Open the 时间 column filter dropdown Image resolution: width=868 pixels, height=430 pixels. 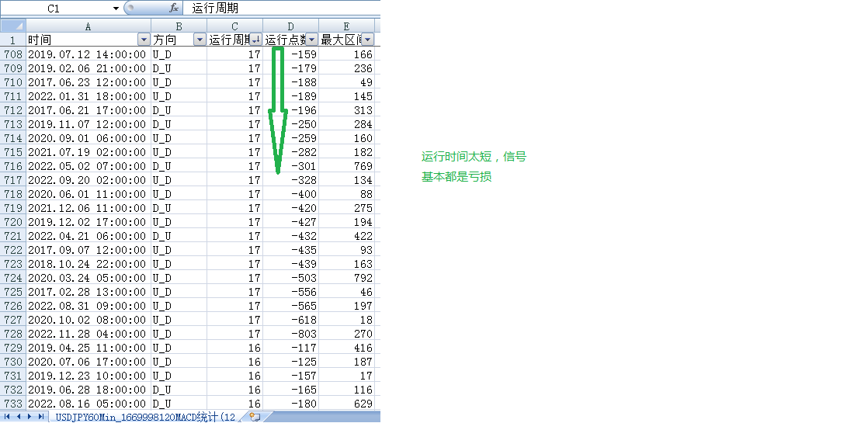tap(144, 40)
